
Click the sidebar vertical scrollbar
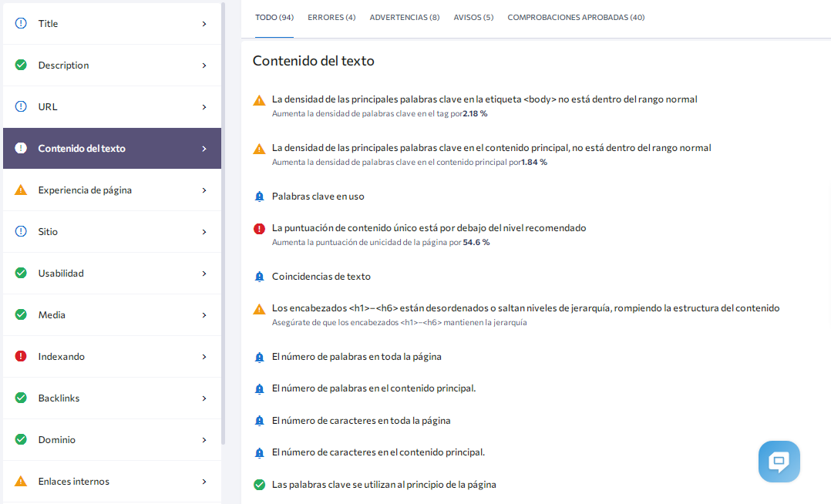click(223, 223)
